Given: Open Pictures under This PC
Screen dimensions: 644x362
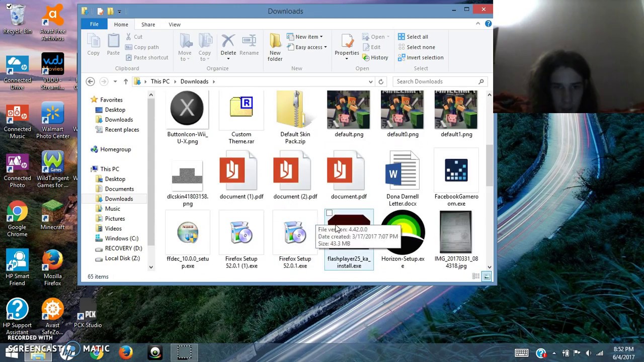Looking at the screenshot, I should 115,219.
